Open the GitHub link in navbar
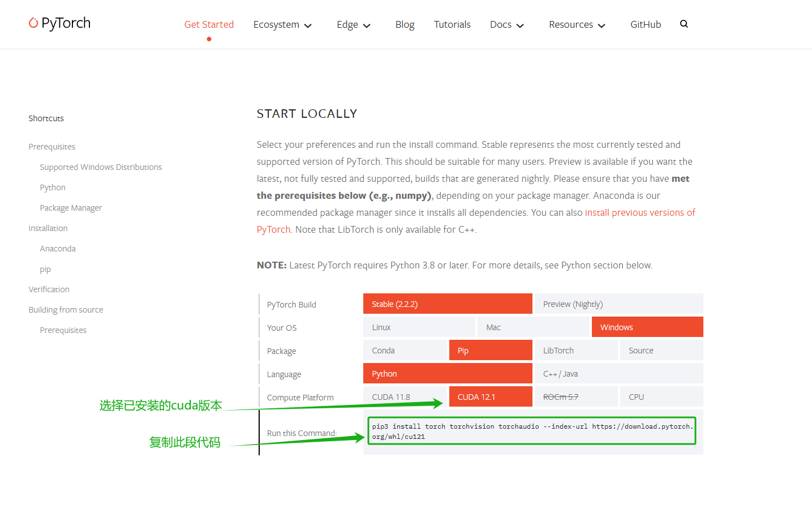This screenshot has width=812, height=508. click(646, 24)
